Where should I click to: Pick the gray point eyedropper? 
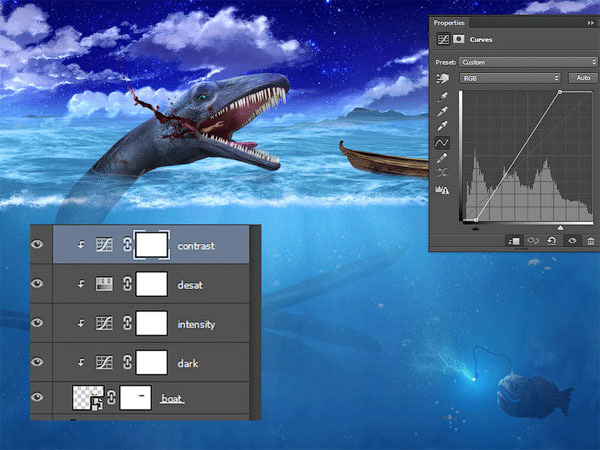(442, 112)
